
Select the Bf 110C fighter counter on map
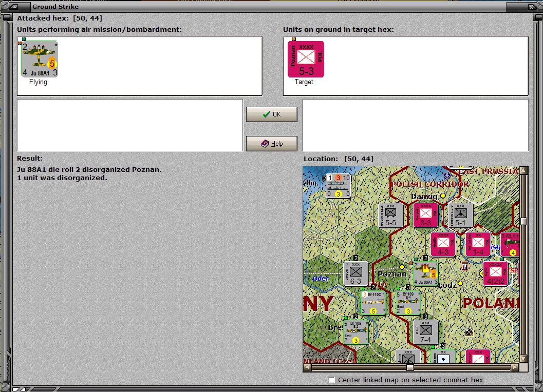(x=373, y=303)
